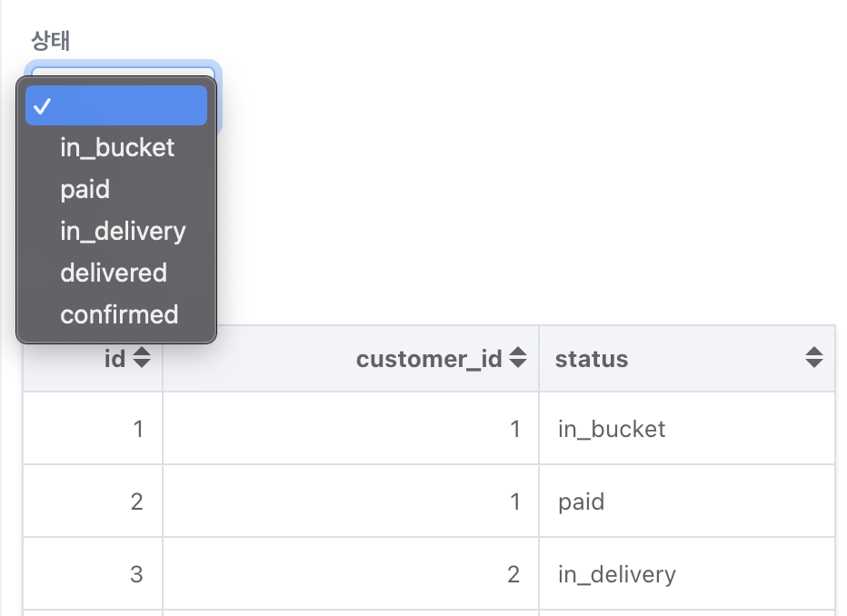Click the 상태 field label
The image size is (847, 616).
pyautogui.click(x=51, y=41)
